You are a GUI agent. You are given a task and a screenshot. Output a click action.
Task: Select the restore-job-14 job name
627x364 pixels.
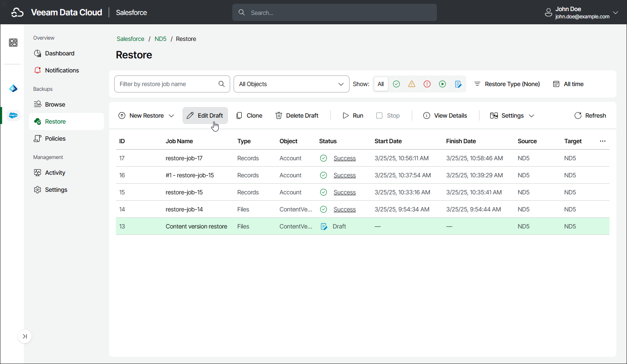point(184,209)
